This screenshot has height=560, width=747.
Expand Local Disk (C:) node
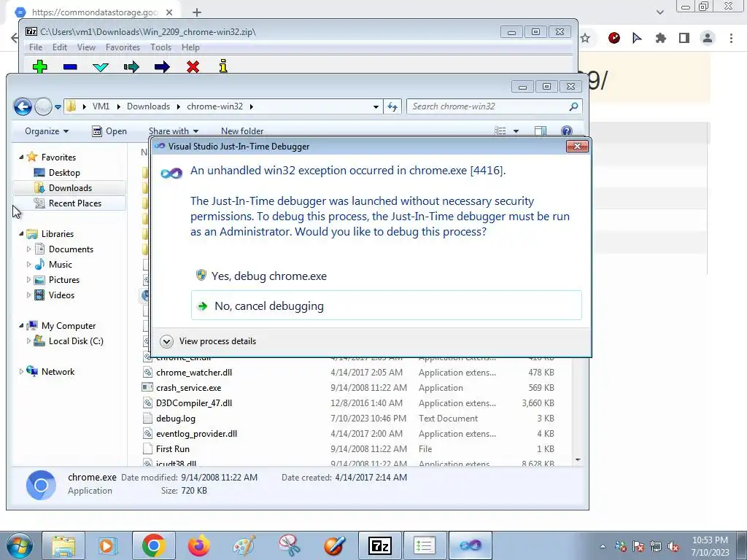tap(28, 341)
